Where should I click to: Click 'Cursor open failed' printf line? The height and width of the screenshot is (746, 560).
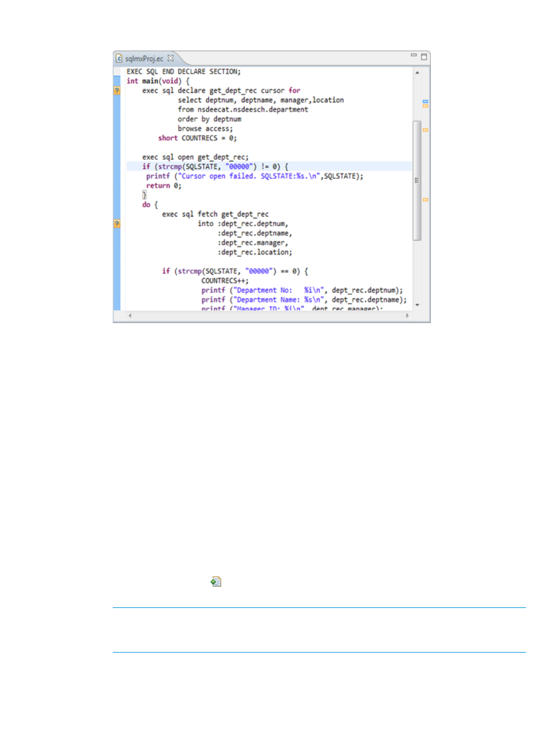click(x=255, y=176)
